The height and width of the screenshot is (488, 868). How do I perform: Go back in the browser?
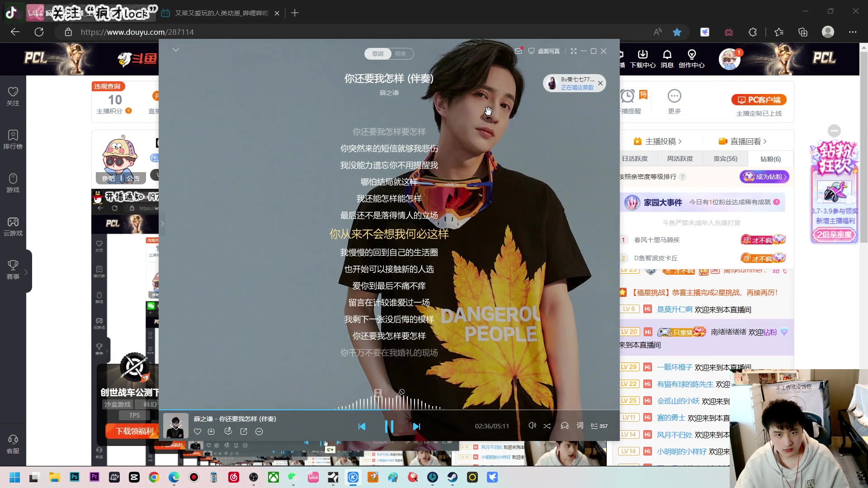pos(15,32)
